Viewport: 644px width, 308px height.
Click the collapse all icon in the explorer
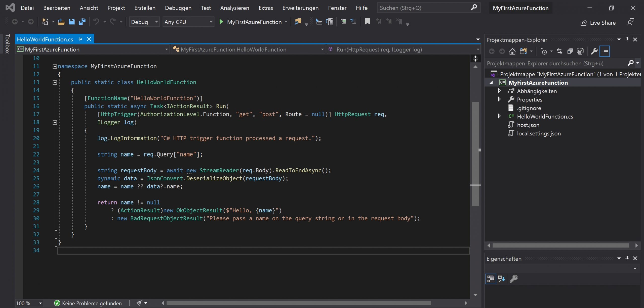coord(570,52)
